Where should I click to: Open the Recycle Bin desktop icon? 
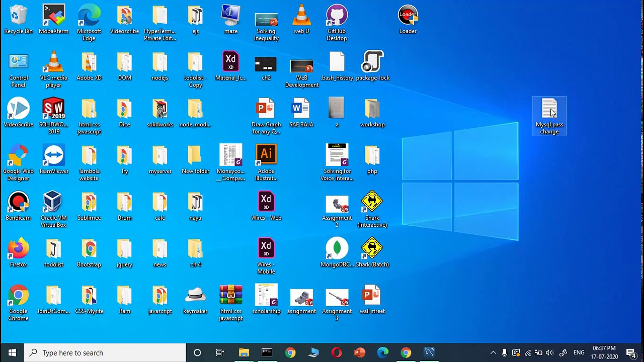click(18, 20)
